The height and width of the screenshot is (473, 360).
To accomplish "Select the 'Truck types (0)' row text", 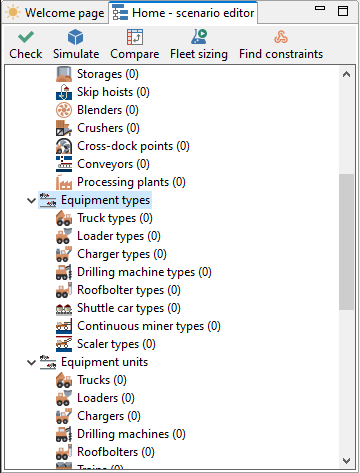I will click(115, 218).
